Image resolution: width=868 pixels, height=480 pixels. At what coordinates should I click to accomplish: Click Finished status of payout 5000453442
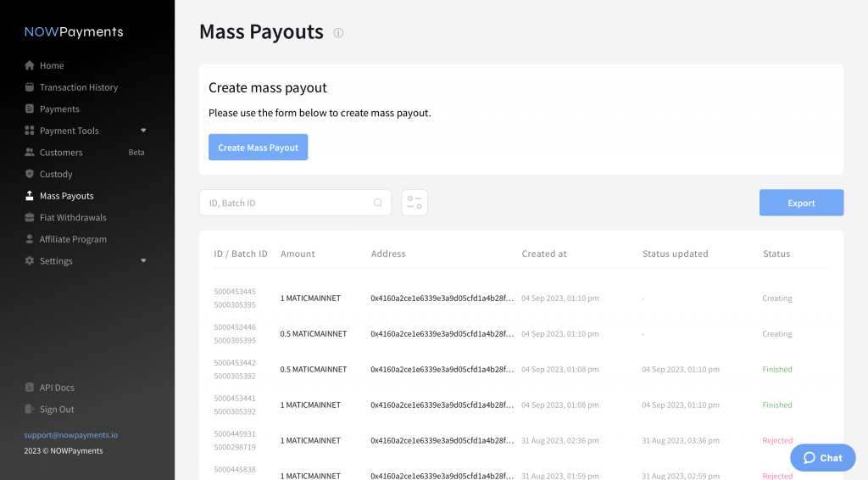click(x=776, y=369)
